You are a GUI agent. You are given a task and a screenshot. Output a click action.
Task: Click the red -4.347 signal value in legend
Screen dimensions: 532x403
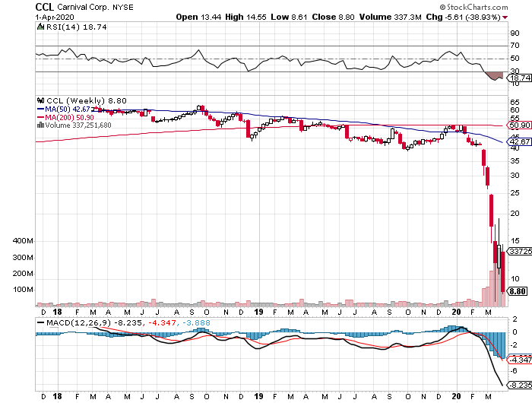click(162, 322)
